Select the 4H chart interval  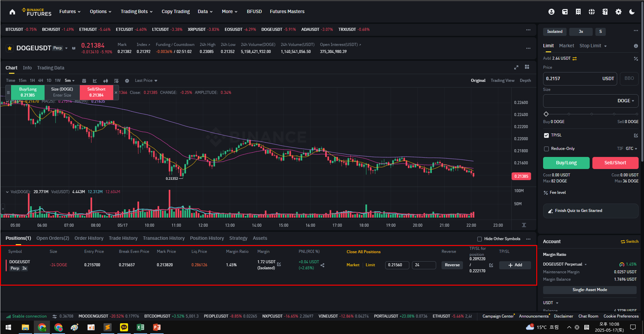(x=41, y=80)
